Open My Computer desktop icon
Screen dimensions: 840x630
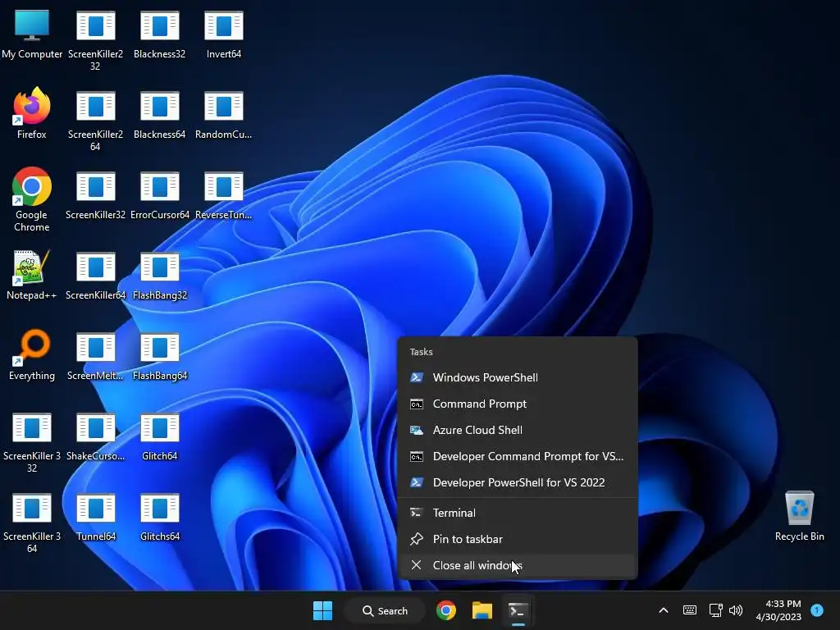pyautogui.click(x=32, y=34)
